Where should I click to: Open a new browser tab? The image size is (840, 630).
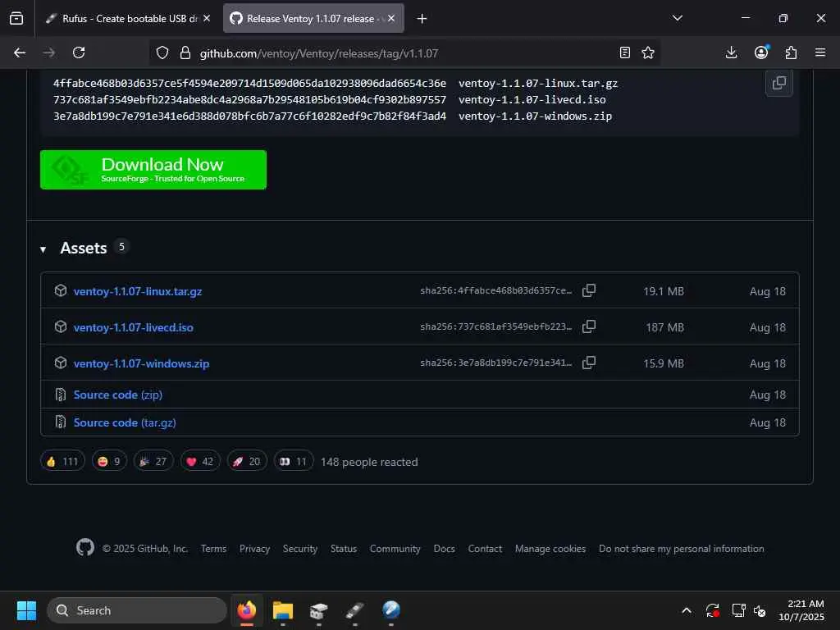pyautogui.click(x=422, y=18)
